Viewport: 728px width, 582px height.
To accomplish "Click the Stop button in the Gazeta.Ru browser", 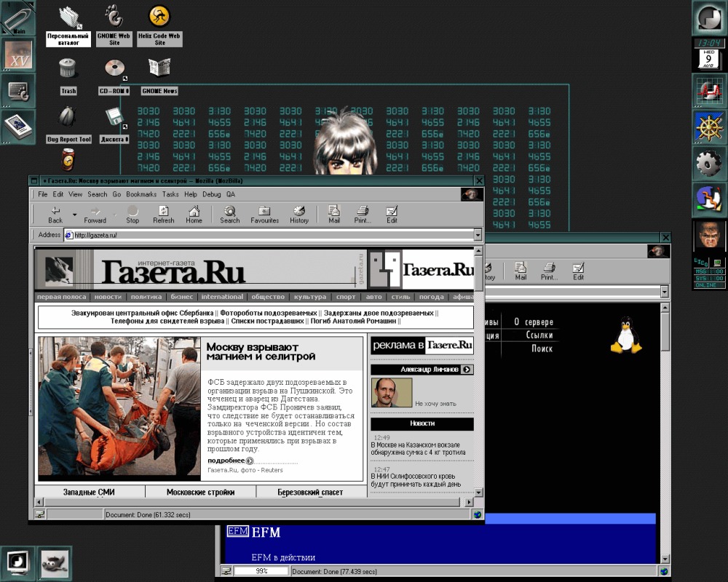I will (x=132, y=215).
